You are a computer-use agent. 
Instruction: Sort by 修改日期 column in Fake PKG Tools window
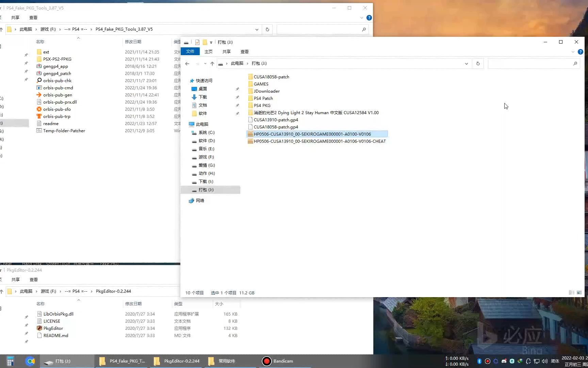point(133,42)
